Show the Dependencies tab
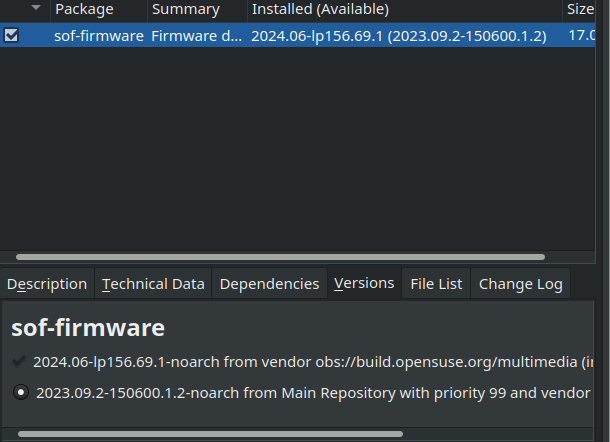 269,284
